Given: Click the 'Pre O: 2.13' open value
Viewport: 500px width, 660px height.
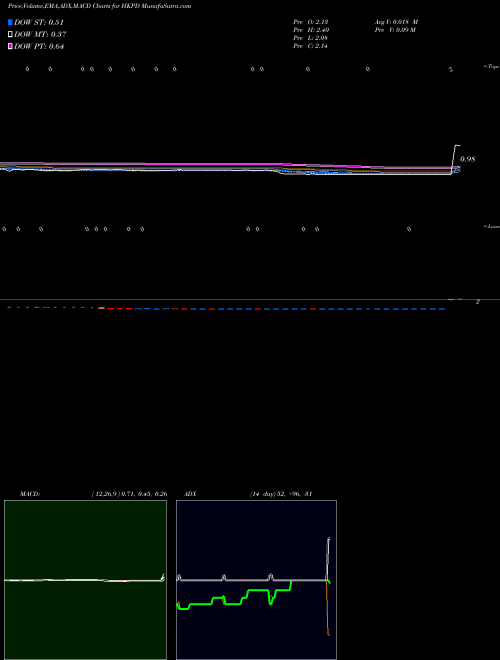Looking at the screenshot, I should point(311,22).
